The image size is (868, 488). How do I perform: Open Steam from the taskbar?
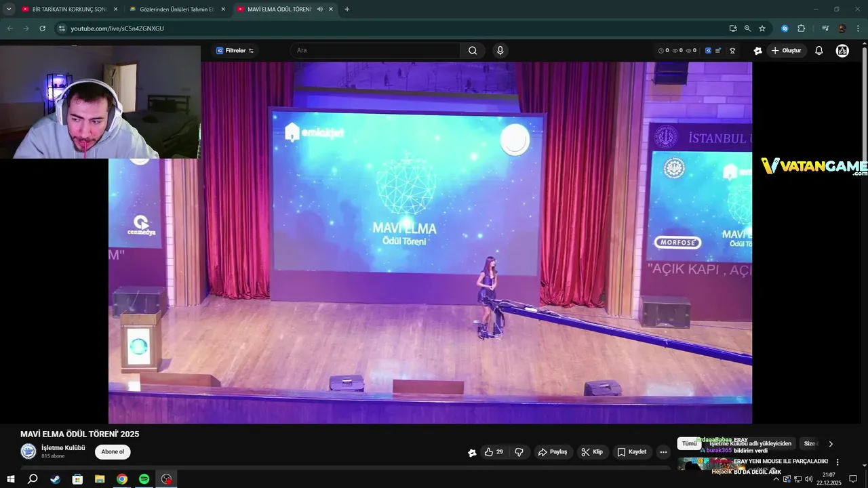click(x=55, y=479)
